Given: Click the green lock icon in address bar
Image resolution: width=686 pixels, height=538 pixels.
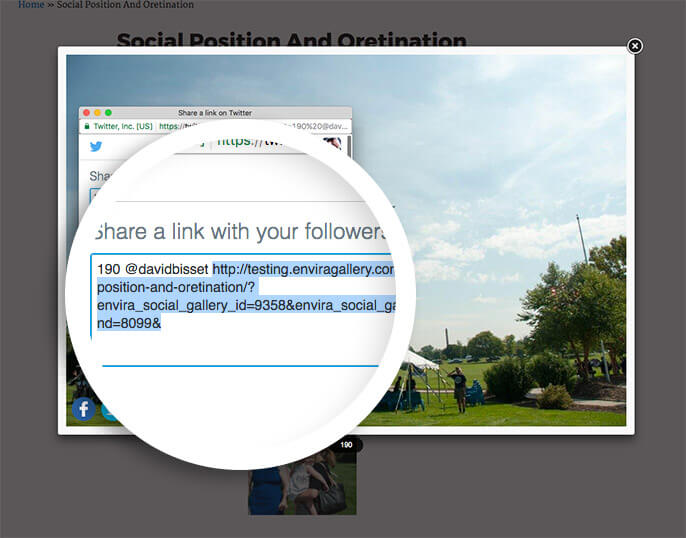Looking at the screenshot, I should pyautogui.click(x=86, y=127).
